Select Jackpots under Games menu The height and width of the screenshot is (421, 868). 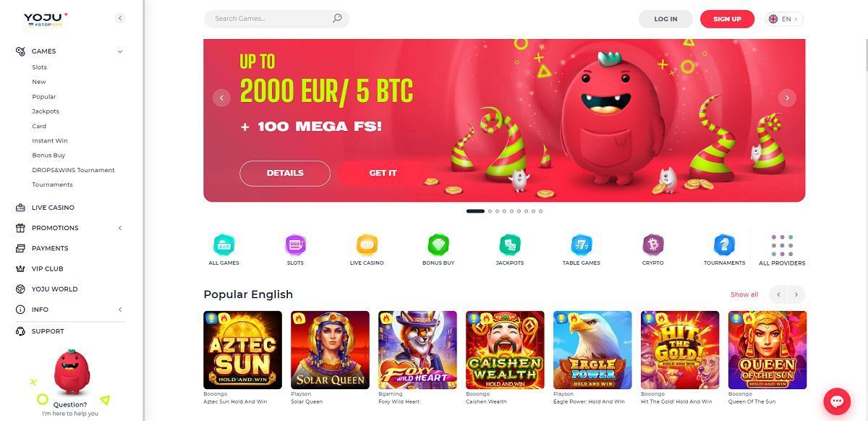[x=46, y=111]
